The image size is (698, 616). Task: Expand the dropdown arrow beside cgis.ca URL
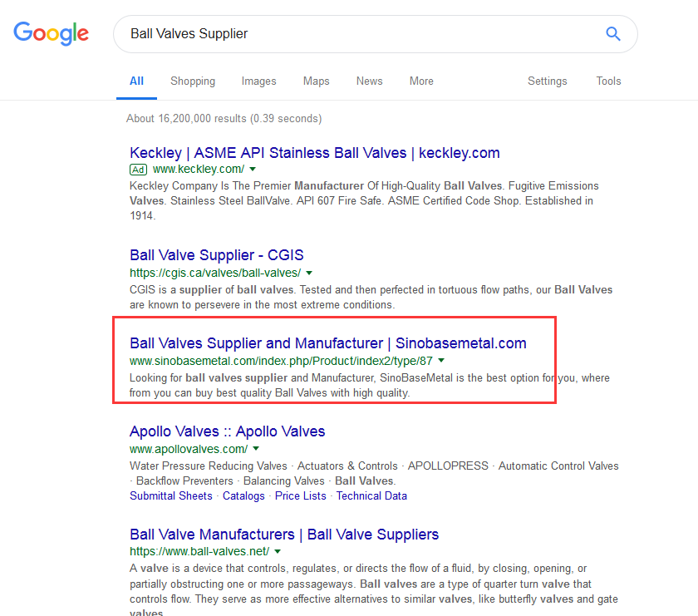coord(309,273)
